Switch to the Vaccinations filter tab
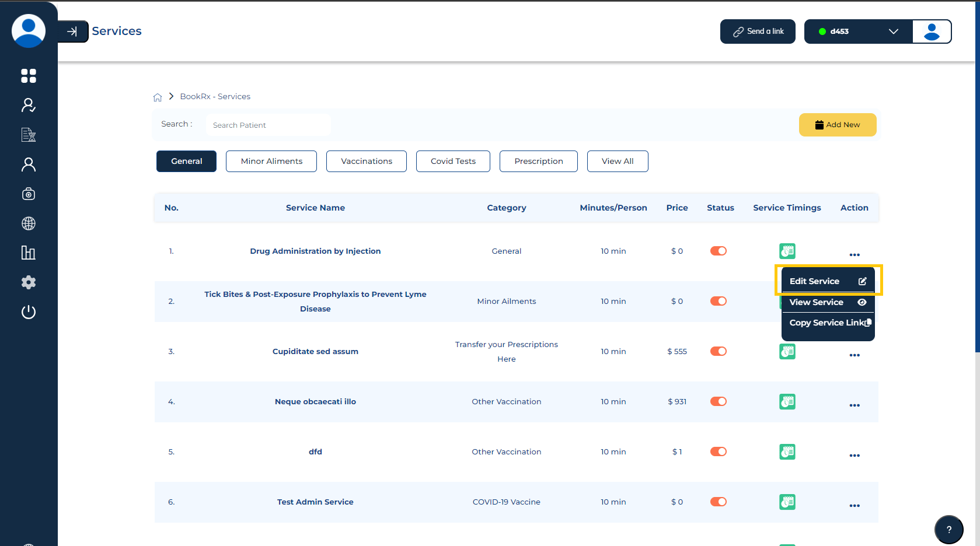 point(366,161)
